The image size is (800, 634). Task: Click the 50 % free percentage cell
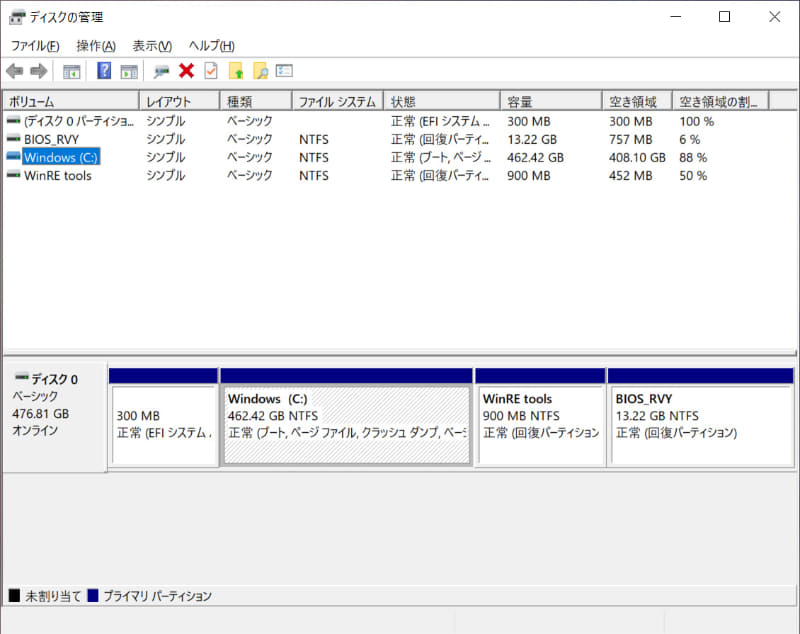693,175
